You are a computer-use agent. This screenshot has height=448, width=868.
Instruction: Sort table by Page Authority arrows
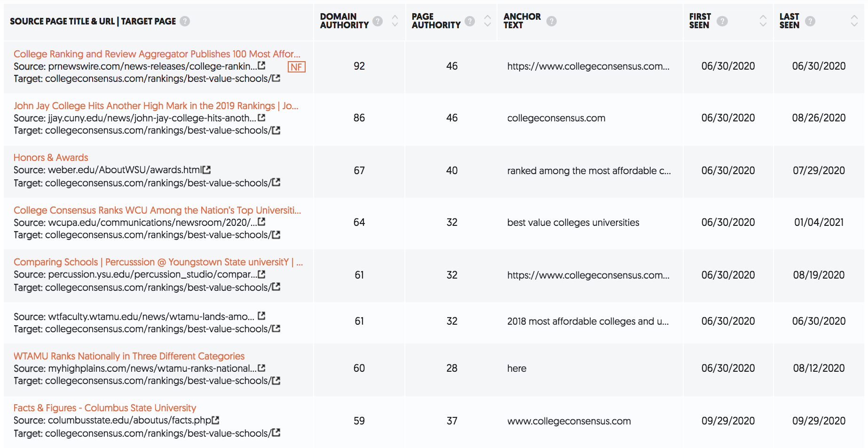click(488, 21)
